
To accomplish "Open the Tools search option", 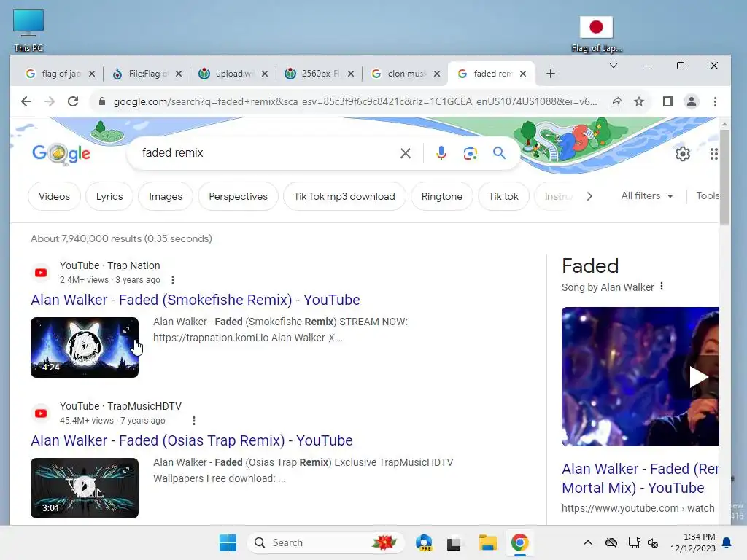I will click(708, 195).
